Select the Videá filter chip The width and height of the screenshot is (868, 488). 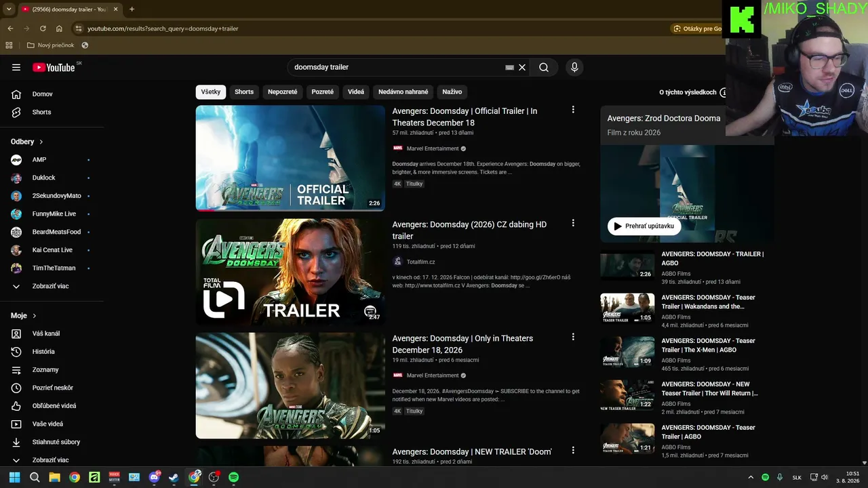click(356, 92)
